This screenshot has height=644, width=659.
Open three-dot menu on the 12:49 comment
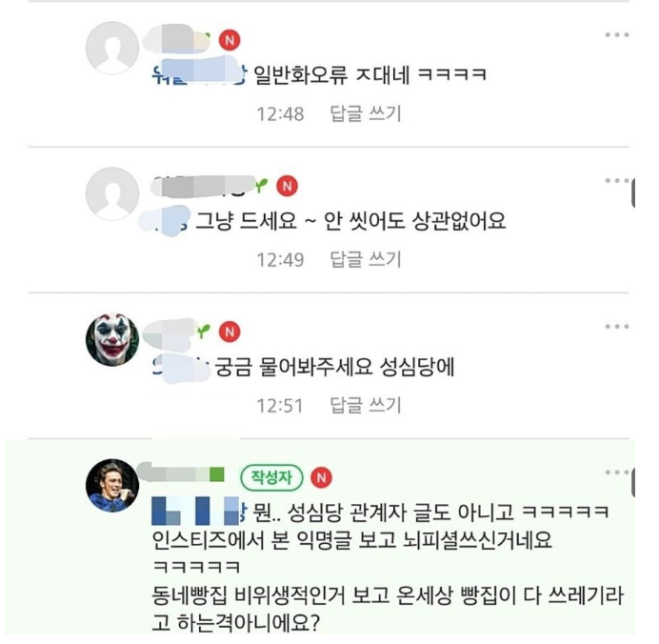616,181
